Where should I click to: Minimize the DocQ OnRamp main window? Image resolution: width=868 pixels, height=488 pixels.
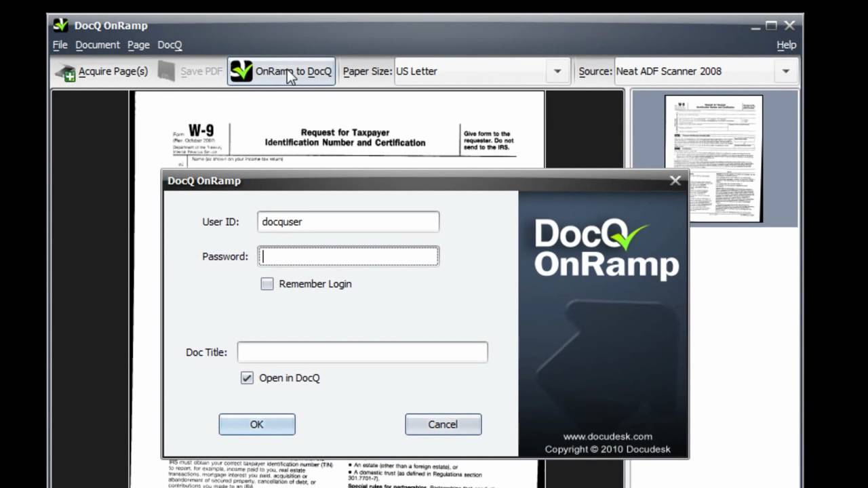coord(756,26)
